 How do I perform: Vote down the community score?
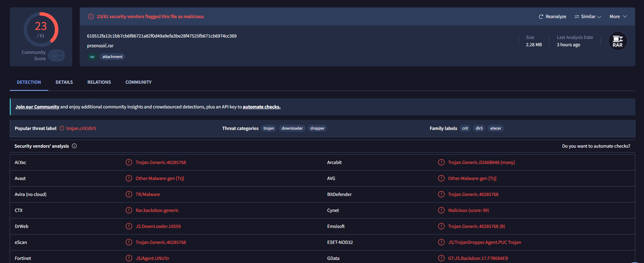(x=60, y=58)
